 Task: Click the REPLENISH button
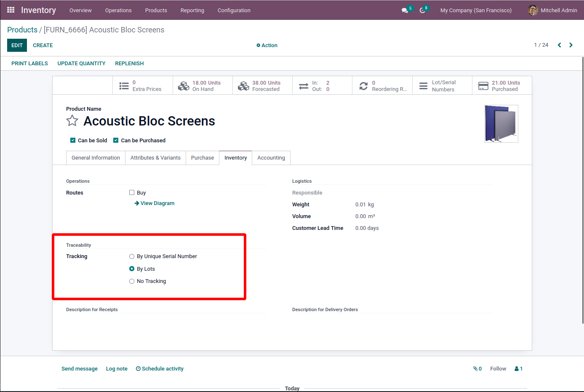(x=129, y=64)
